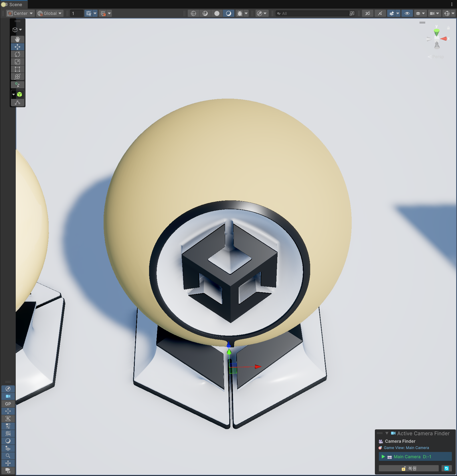
Task: Open grid snapping settings dropdown arrow
Action: [x=109, y=13]
